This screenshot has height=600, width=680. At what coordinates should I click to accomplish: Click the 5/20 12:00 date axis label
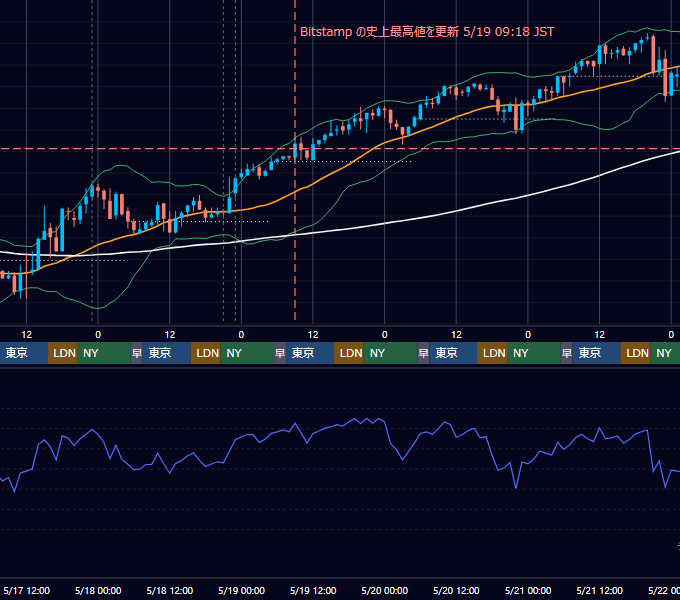click(x=456, y=590)
